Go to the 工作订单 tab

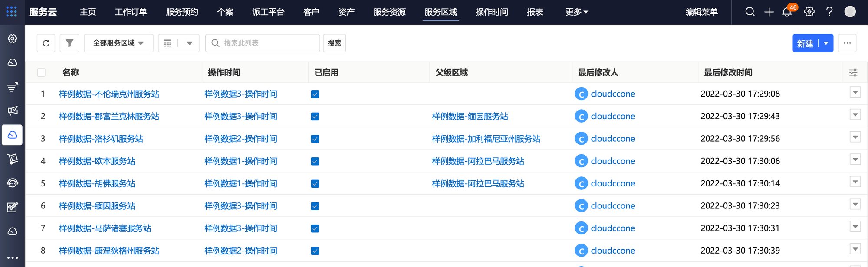click(131, 12)
